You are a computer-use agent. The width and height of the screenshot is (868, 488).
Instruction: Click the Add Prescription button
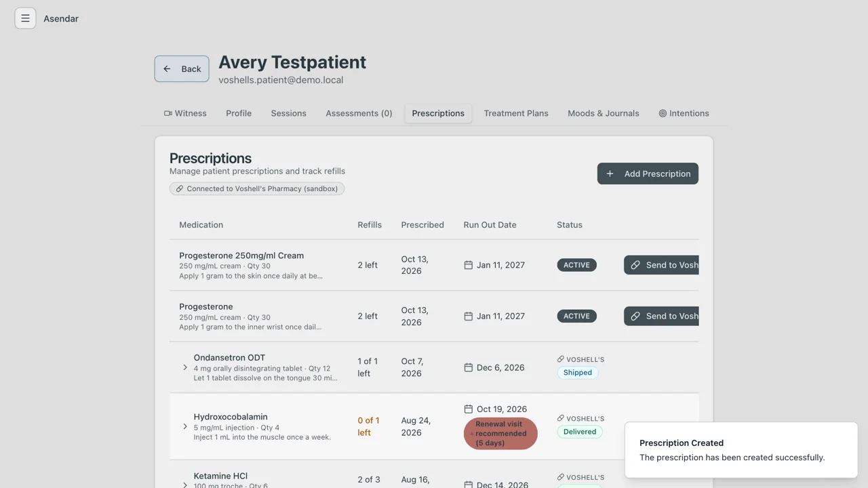click(x=648, y=174)
